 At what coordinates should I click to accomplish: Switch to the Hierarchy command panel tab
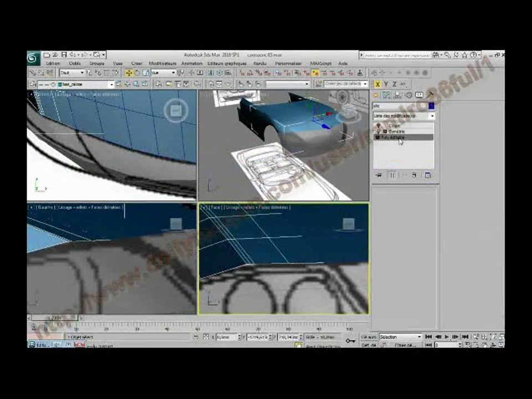397,95
